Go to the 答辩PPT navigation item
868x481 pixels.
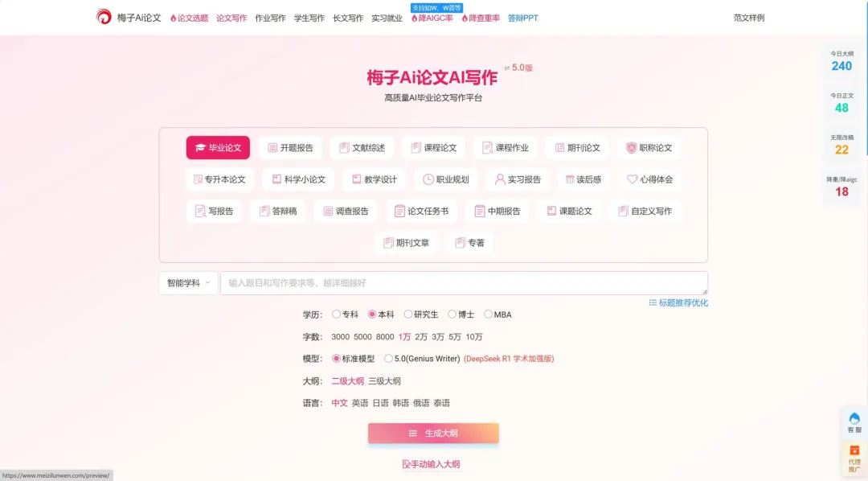(x=523, y=18)
